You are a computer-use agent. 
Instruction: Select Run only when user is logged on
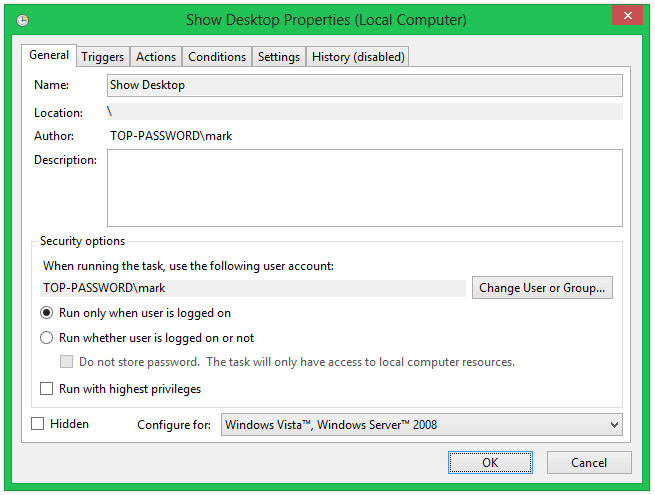click(x=46, y=313)
